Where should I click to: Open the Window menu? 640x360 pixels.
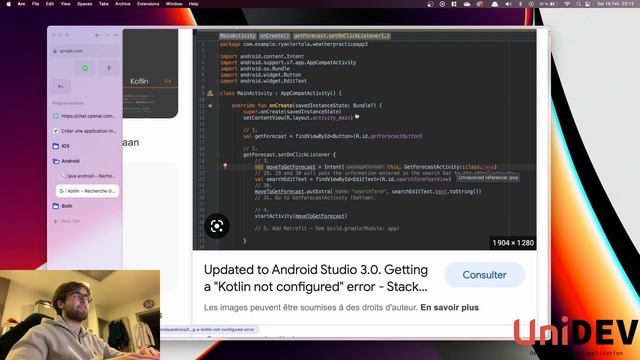174,4
